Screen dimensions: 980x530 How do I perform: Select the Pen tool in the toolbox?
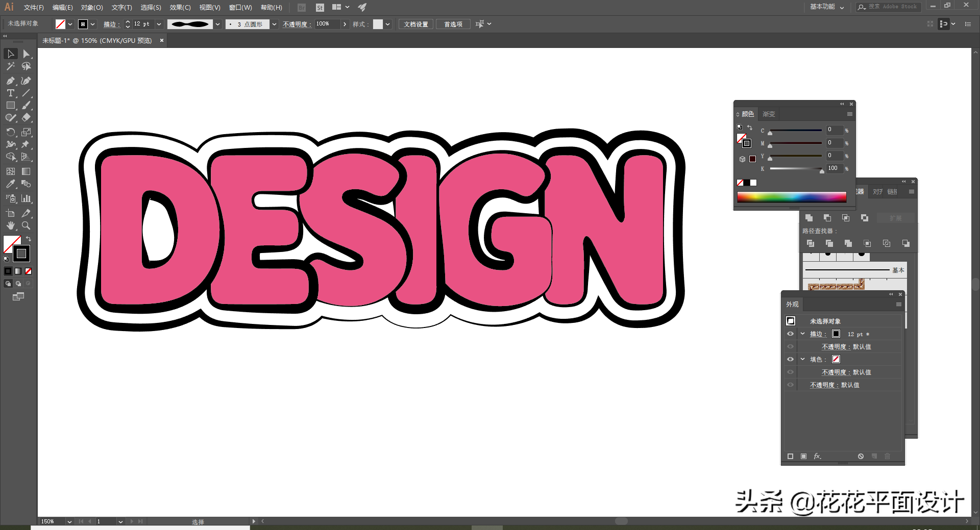(x=10, y=81)
